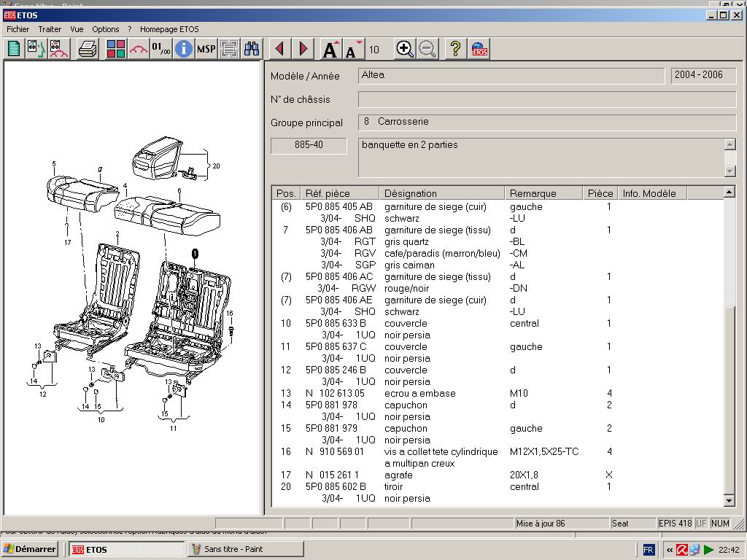Click the N° de châssis input field
Viewport: 747px width, 560px height.
click(x=547, y=99)
